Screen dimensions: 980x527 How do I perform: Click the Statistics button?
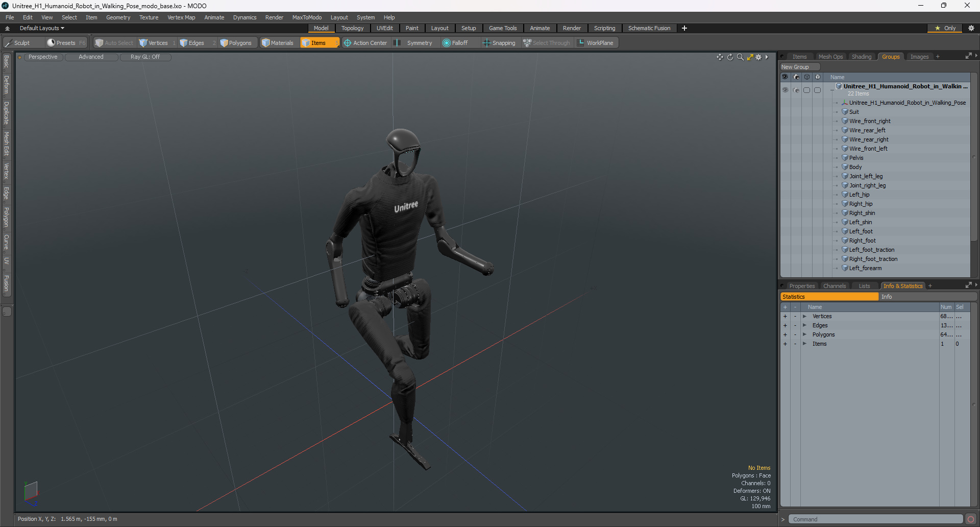click(x=829, y=297)
